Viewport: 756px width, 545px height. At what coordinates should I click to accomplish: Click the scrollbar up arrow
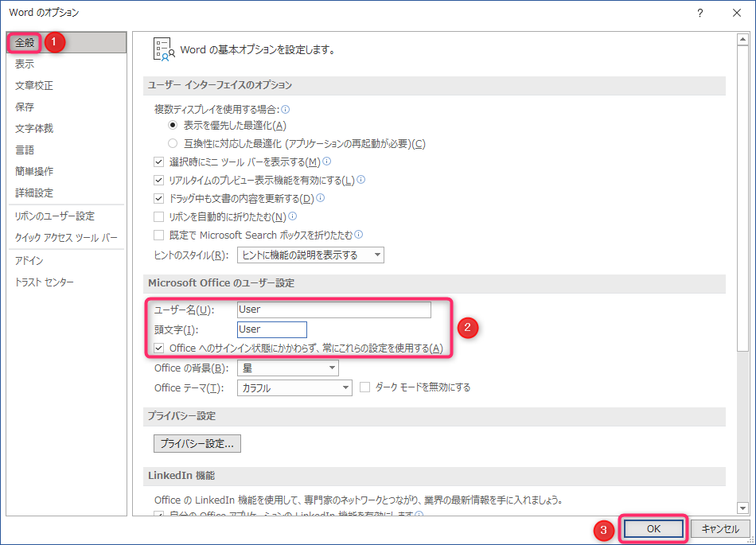742,39
